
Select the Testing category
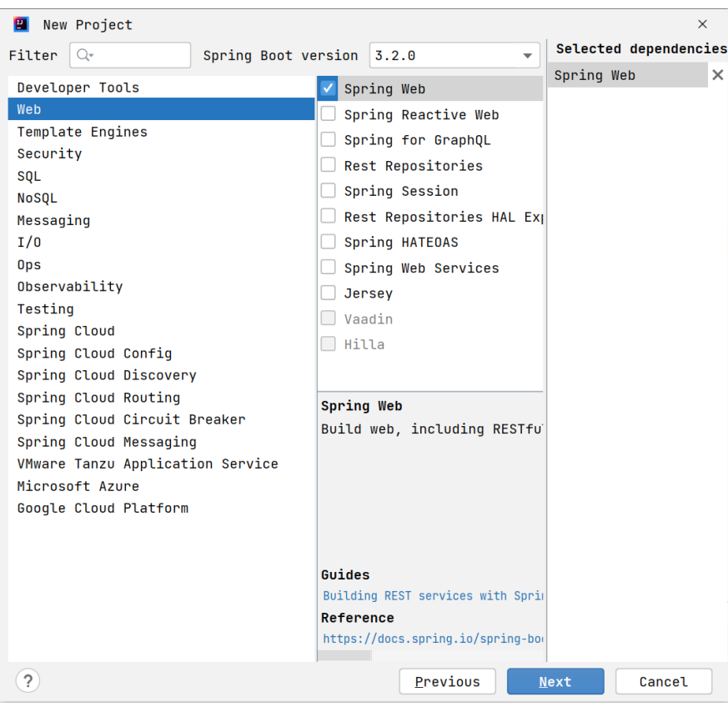161,309
